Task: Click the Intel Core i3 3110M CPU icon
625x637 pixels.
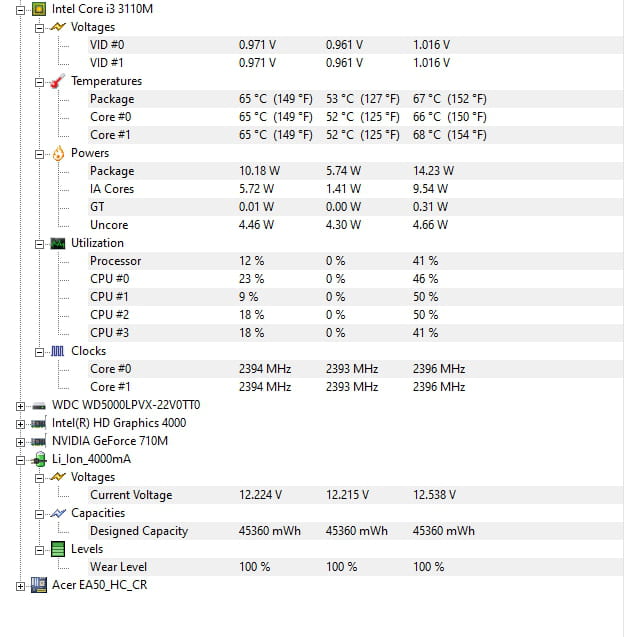Action: 39,9
